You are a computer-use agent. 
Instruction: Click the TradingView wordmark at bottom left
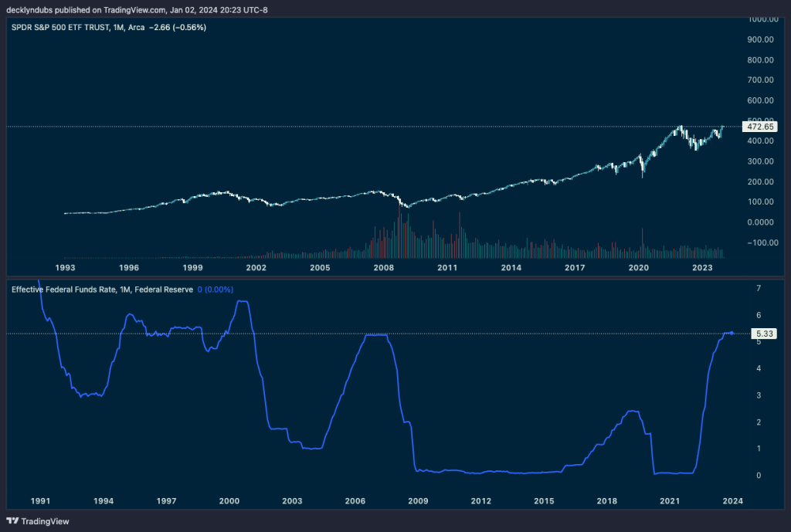coord(45,521)
